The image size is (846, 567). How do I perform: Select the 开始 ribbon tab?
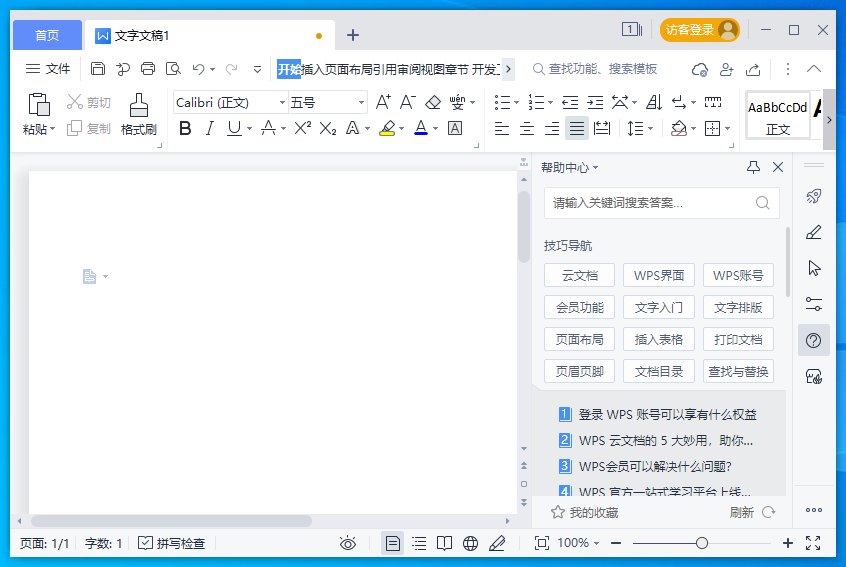[x=289, y=69]
